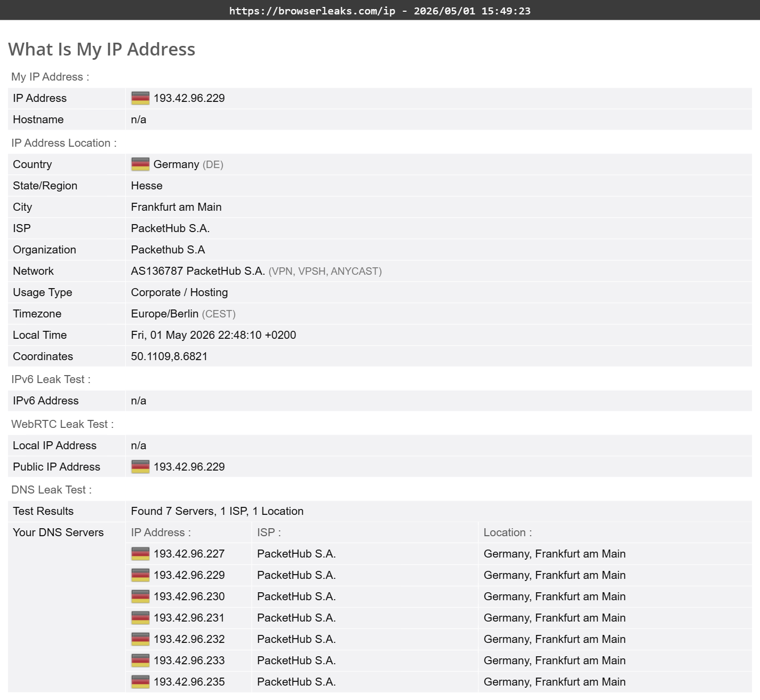Click the Organization value Packethub S.A
Screen dimensions: 760x700
click(x=168, y=250)
